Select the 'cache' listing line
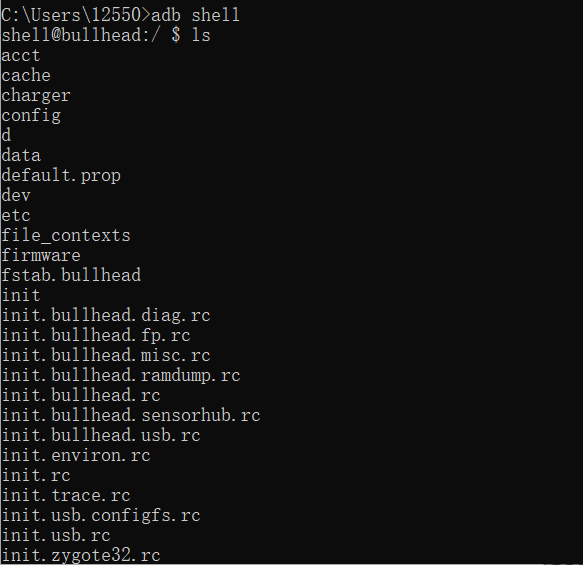This screenshot has width=583, height=565. pos(26,75)
